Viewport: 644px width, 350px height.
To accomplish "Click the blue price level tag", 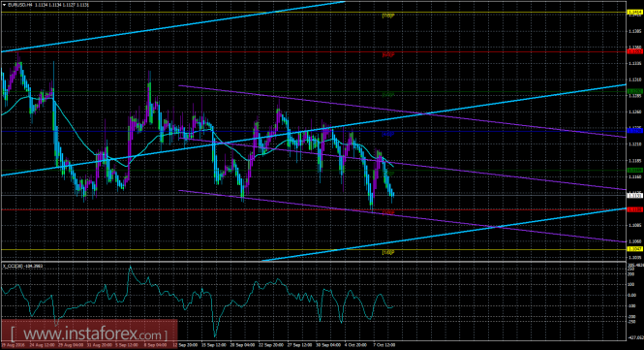I will tap(635, 131).
